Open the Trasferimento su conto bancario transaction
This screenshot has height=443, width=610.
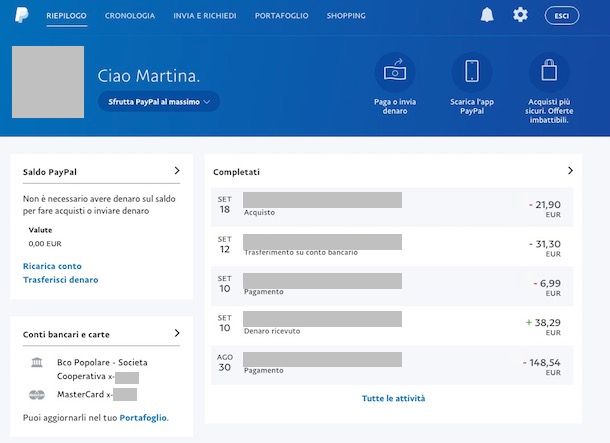tap(392, 246)
